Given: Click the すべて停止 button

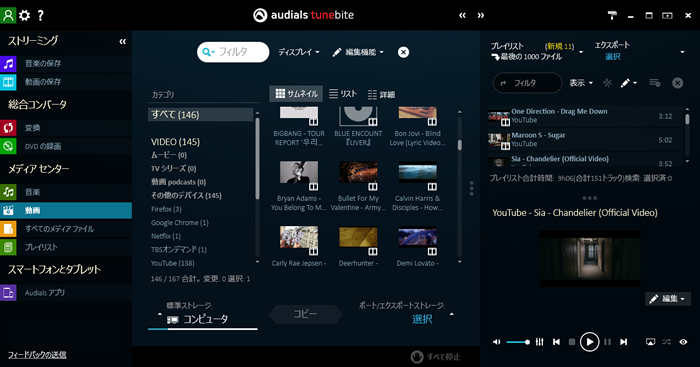Looking at the screenshot, I should pyautogui.click(x=436, y=357).
